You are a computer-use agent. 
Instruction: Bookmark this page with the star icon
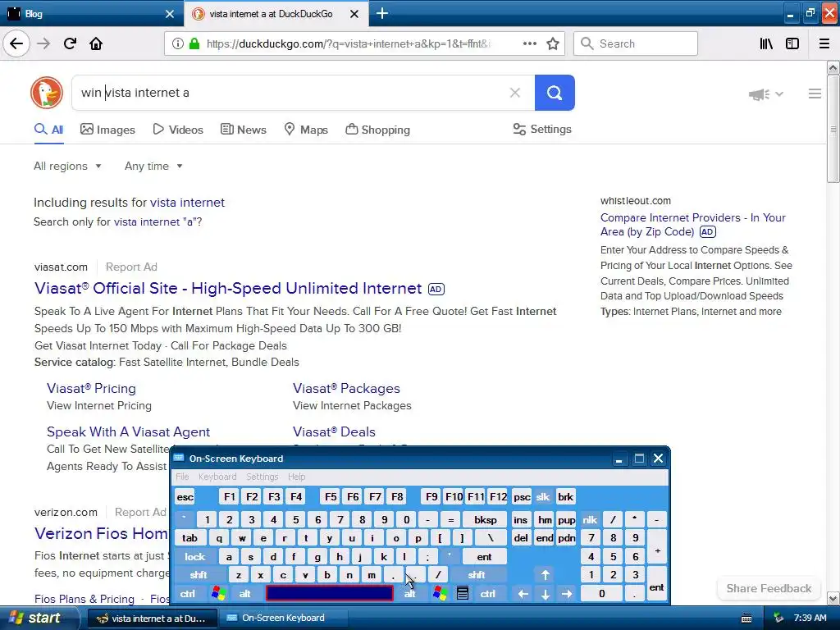click(x=553, y=43)
